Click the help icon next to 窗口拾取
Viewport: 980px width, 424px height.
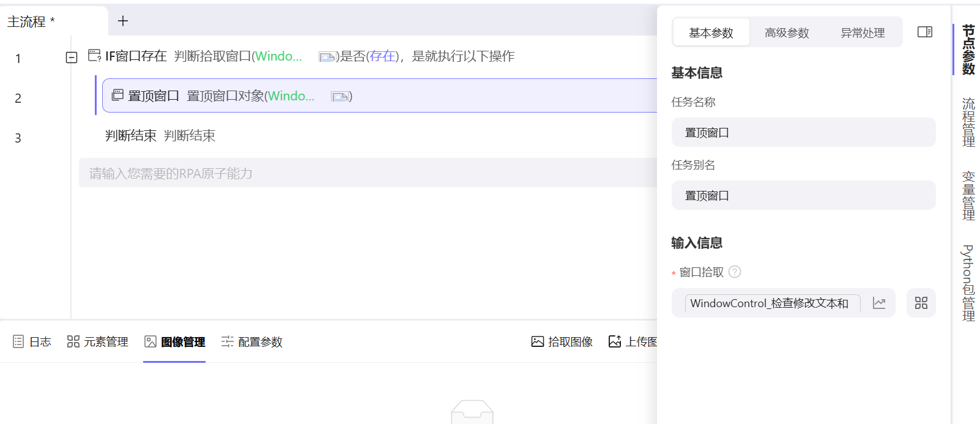coord(735,272)
